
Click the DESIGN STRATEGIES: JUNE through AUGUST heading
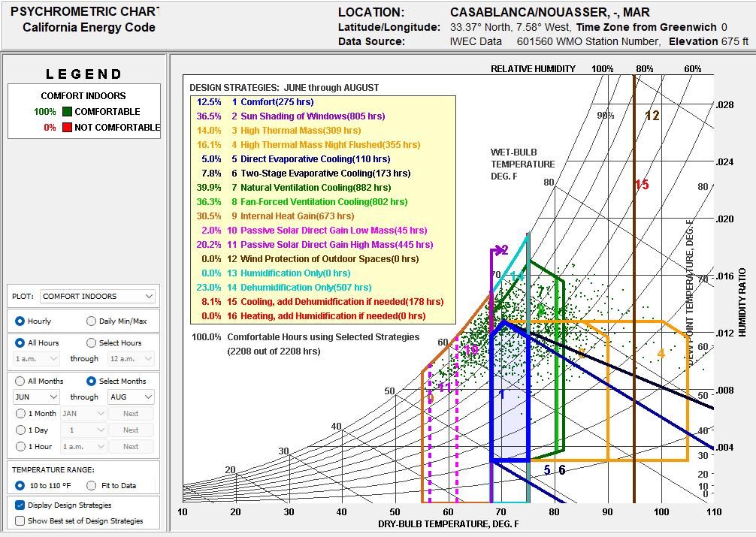[284, 88]
